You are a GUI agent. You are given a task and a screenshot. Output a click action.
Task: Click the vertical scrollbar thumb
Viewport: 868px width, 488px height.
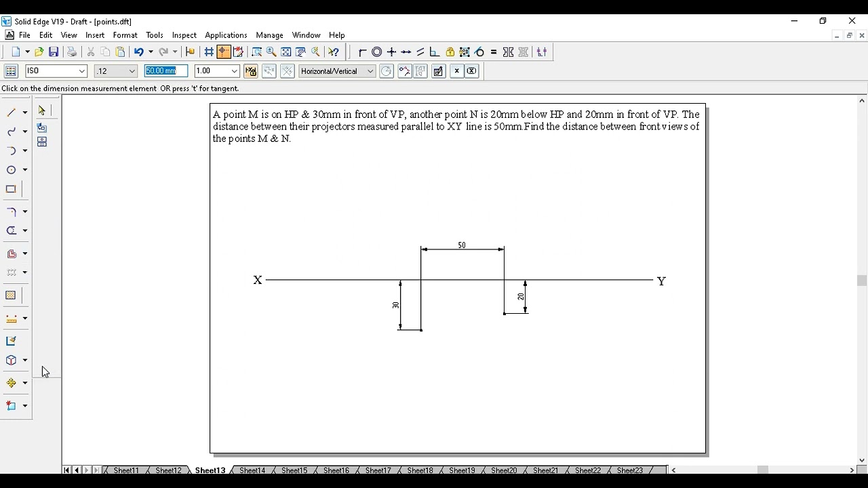[862, 281]
